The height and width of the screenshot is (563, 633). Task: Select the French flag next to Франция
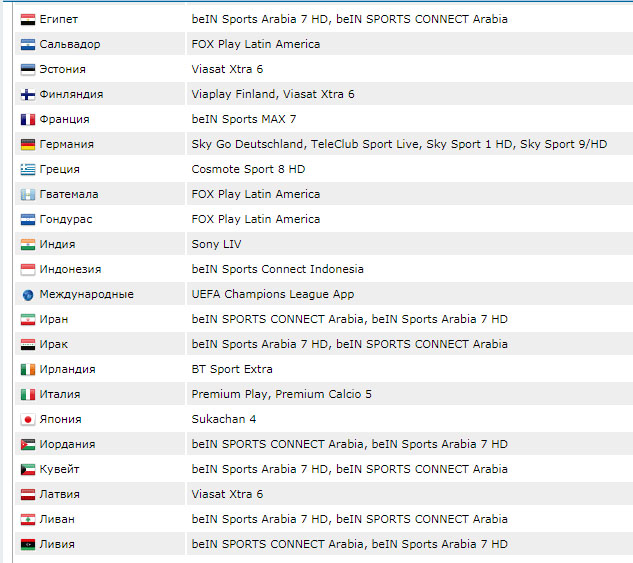click(28, 119)
